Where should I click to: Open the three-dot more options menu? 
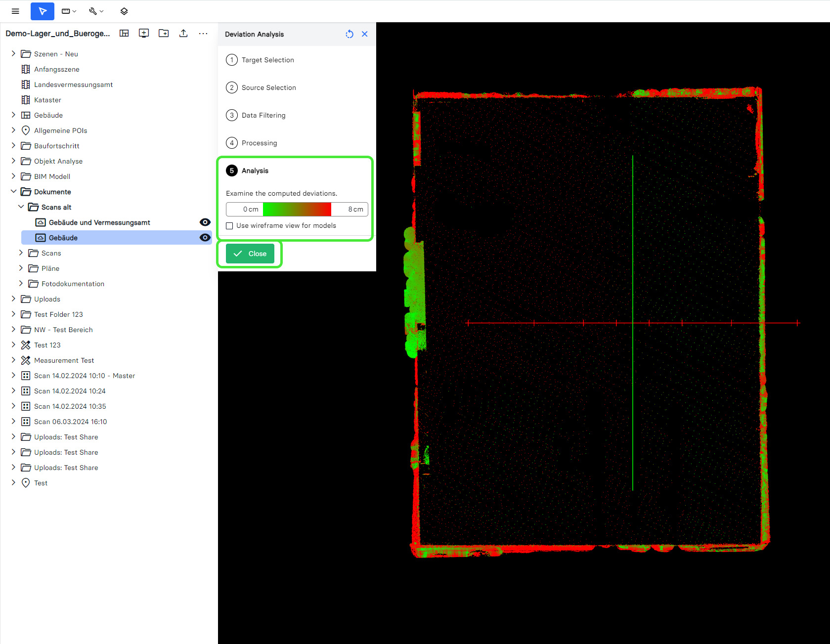(203, 33)
